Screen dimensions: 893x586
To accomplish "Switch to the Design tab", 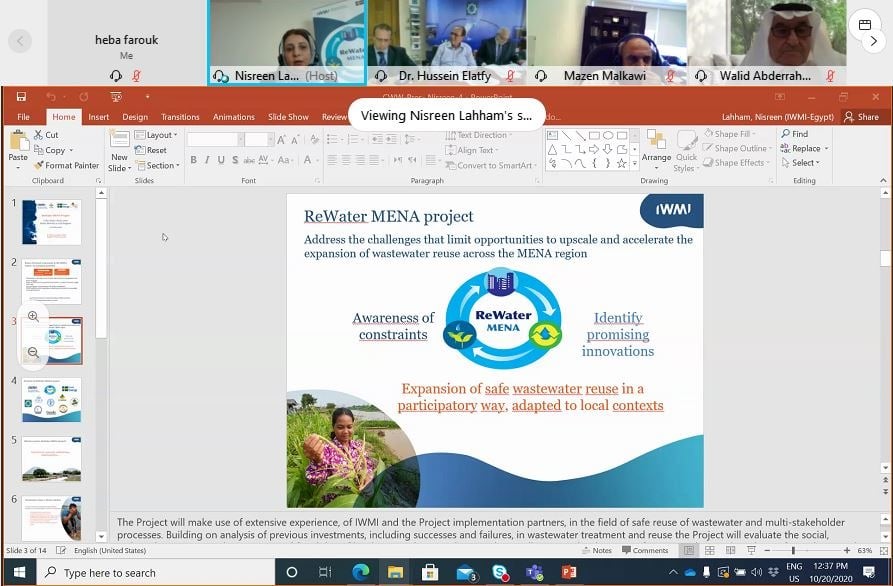I will pyautogui.click(x=135, y=117).
